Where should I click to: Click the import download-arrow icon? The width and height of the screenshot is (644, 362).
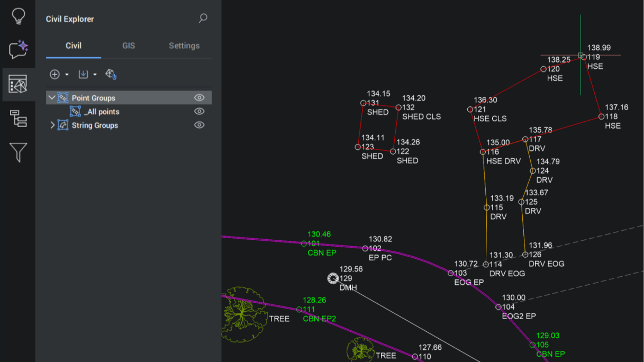tap(83, 74)
